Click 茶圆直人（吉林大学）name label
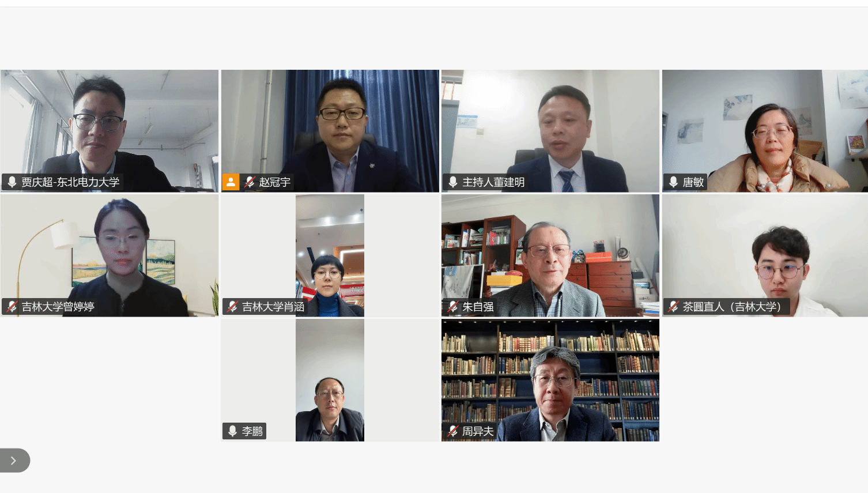Image resolution: width=868 pixels, height=493 pixels. 732,307
